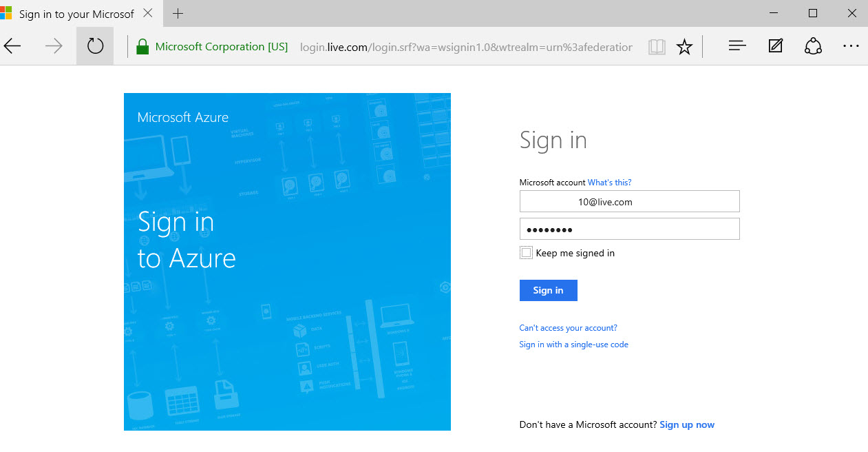This screenshot has height=452, width=868.
Task: Refresh the sign-in page
Action: [x=95, y=46]
